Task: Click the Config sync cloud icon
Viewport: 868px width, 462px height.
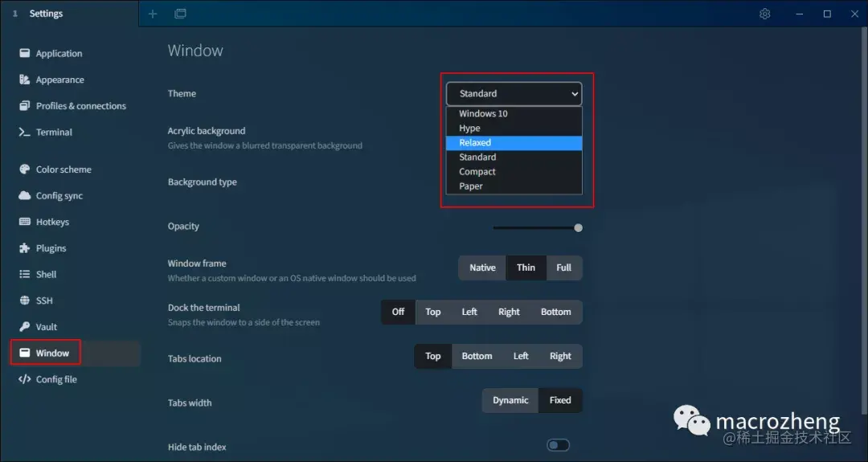Action: 24,195
